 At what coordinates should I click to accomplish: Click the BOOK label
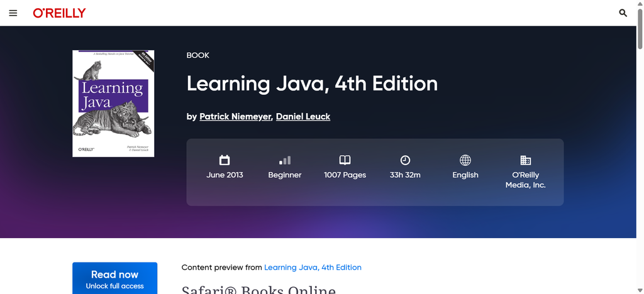(x=198, y=55)
